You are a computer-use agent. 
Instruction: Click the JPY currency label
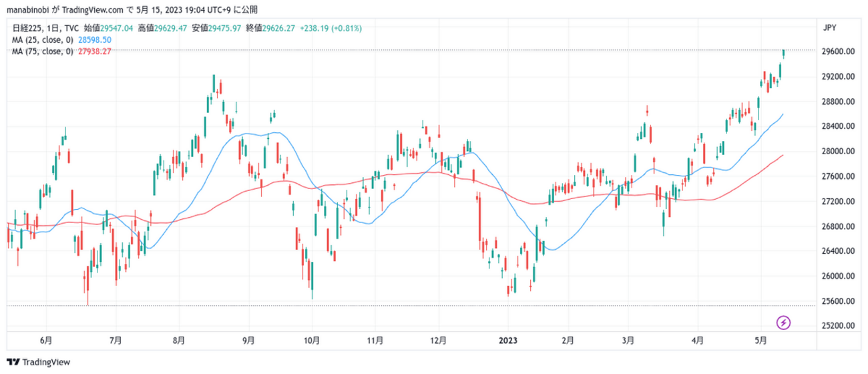click(x=830, y=28)
